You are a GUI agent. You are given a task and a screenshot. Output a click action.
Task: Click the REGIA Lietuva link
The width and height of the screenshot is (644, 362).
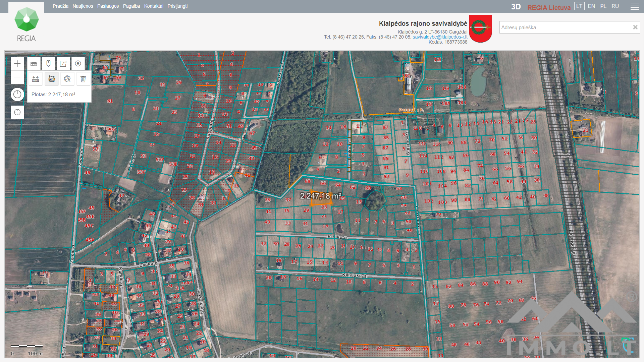[x=549, y=8]
